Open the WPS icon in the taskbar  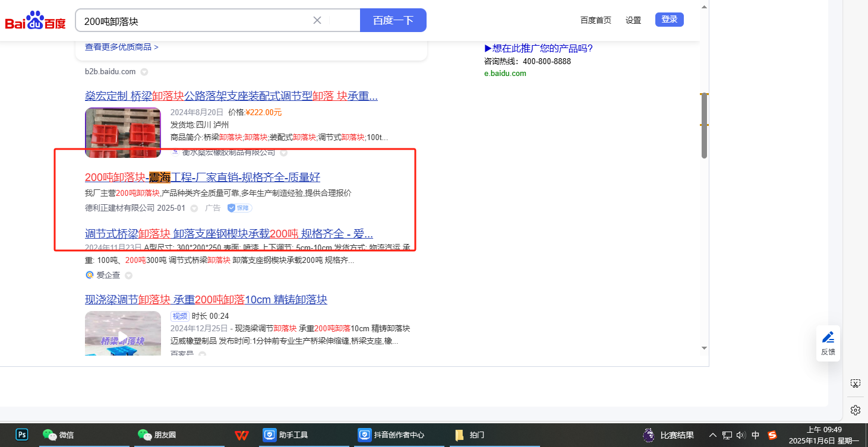241,435
